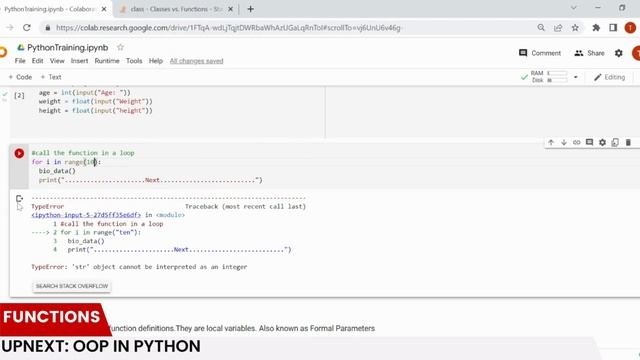Click All changes saved link

(196, 61)
